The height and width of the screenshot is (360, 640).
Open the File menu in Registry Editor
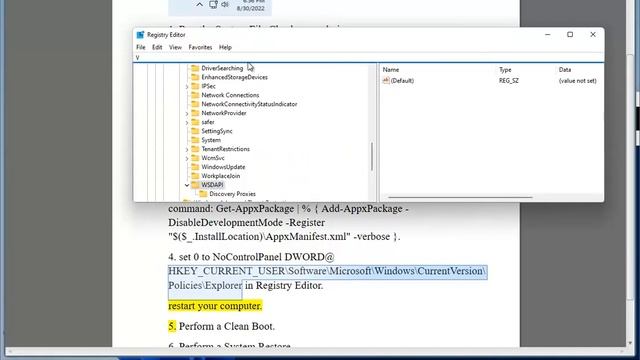click(141, 47)
